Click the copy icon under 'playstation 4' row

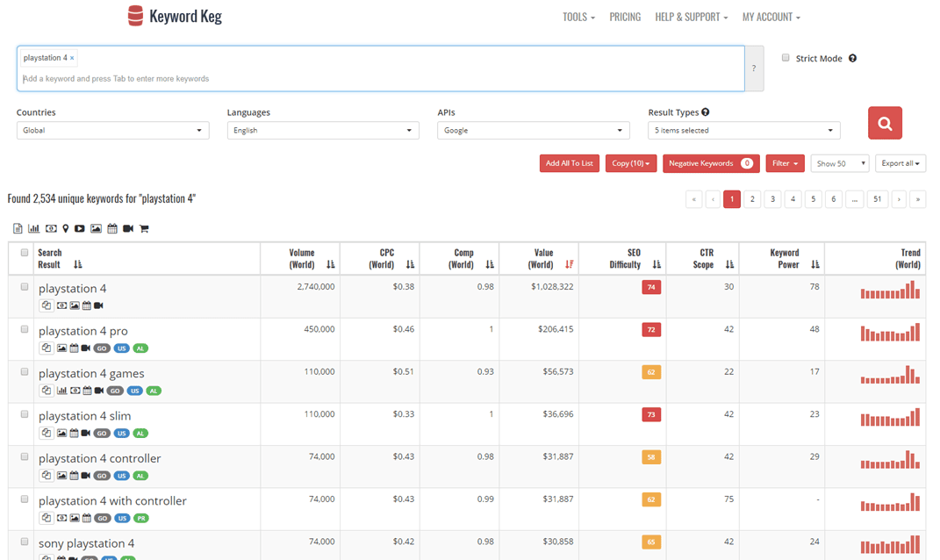[47, 305]
